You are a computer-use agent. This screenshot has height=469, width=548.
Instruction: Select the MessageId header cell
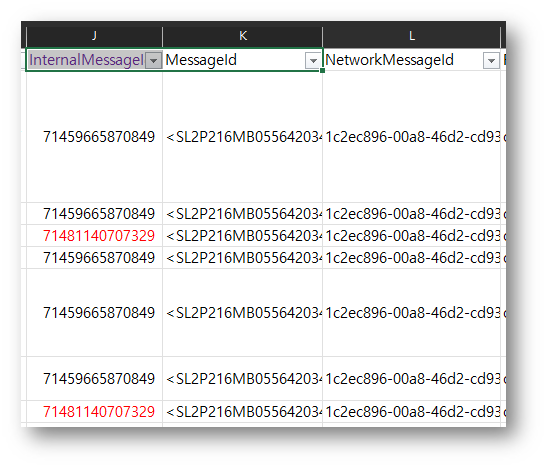[243, 60]
